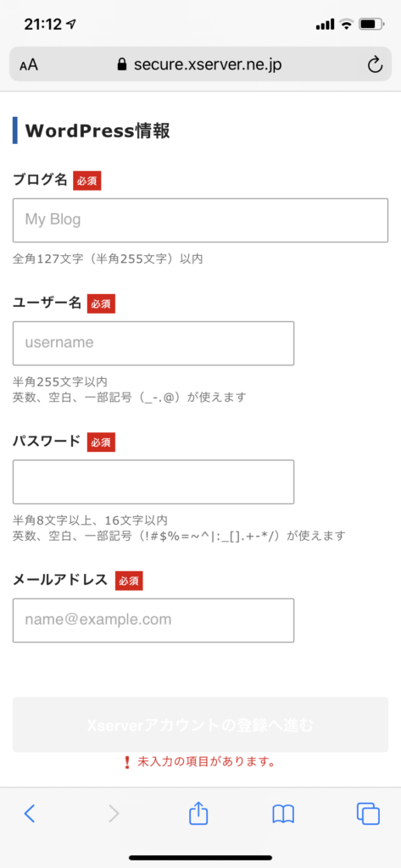Tap the Xserverアカウントの登録へ進む button
Image resolution: width=401 pixels, height=868 pixels.
pos(200,725)
